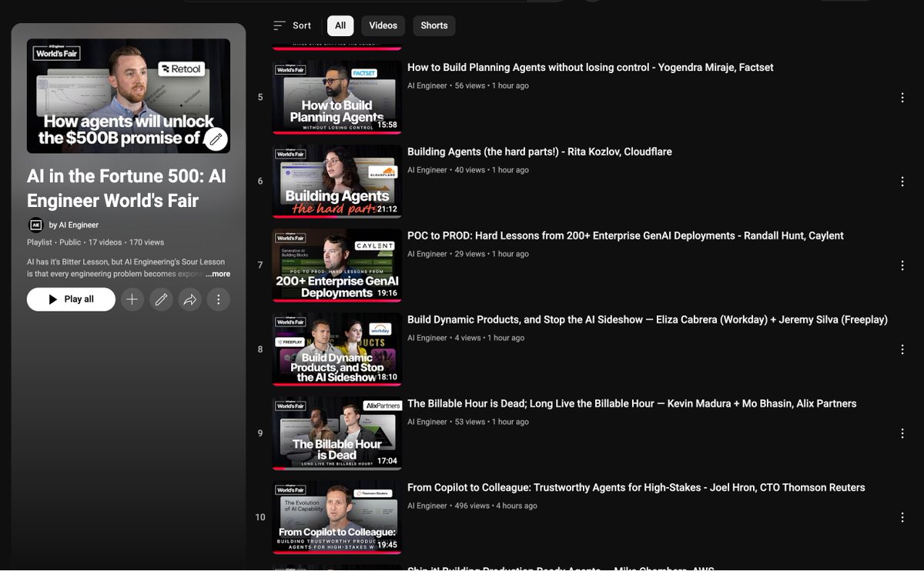Open title 'How to Build Planning Agents without losing control'
The image size is (924, 571).
591,68
